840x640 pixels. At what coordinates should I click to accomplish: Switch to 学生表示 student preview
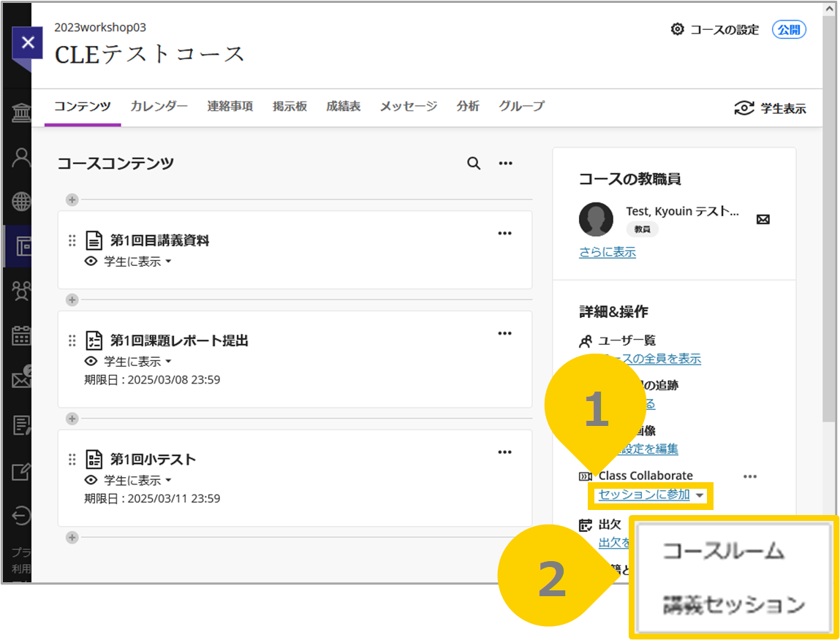[770, 108]
